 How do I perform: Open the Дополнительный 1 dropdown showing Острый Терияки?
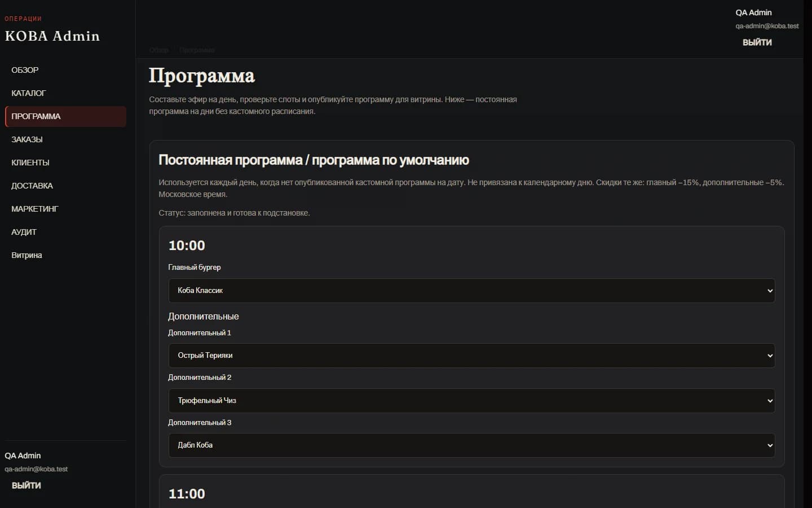[471, 356]
